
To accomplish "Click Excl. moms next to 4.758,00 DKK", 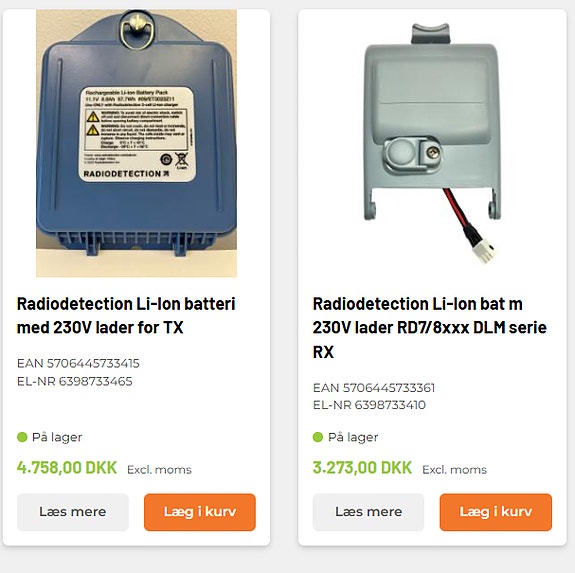I will tap(159, 470).
